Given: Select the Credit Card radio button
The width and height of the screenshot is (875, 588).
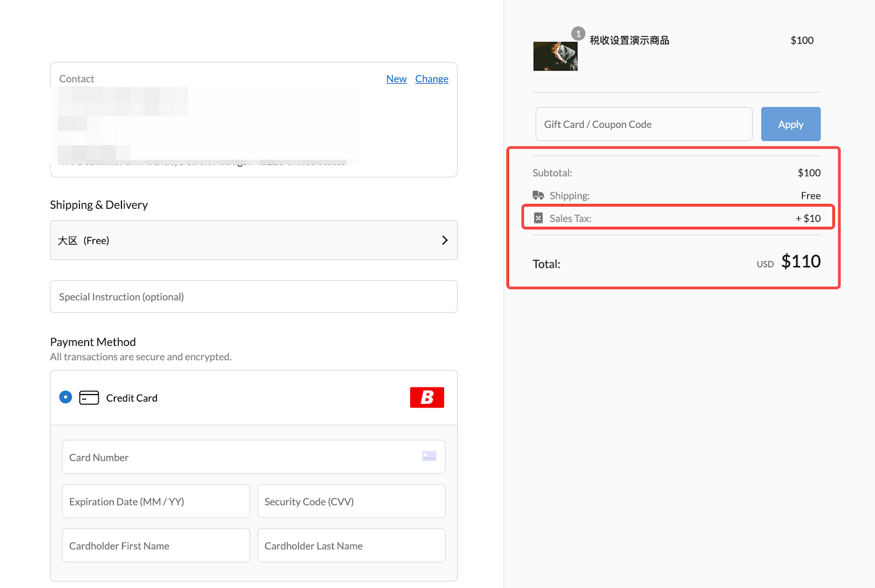Looking at the screenshot, I should tap(66, 397).
